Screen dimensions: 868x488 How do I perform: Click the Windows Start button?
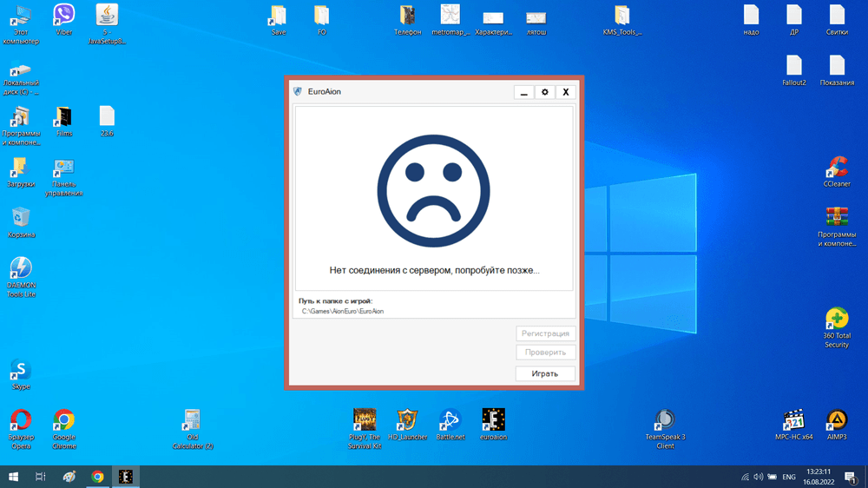coord(14,477)
